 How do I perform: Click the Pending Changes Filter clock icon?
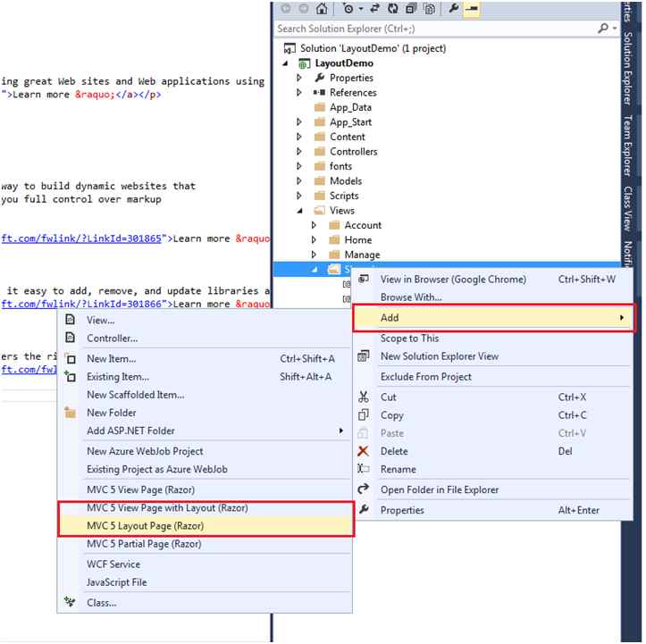click(348, 8)
